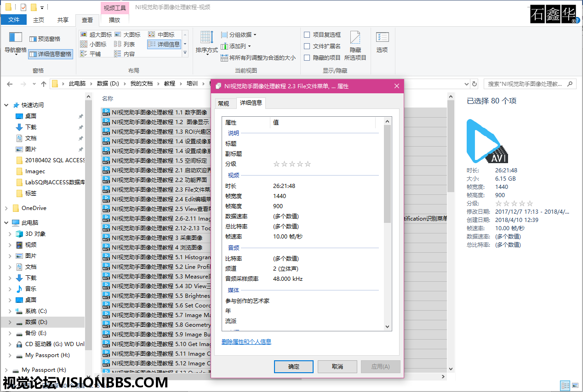The width and height of the screenshot is (583, 392).
Task: Collapse the 快速访问 tree node
Action: (6, 105)
